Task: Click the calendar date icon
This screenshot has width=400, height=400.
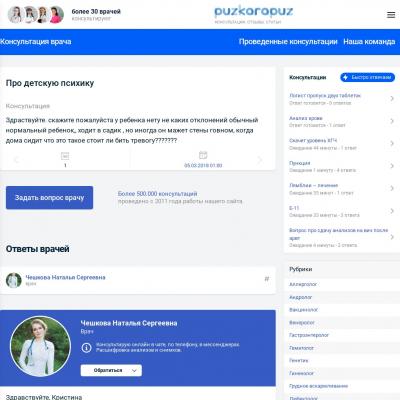Action: [203, 155]
